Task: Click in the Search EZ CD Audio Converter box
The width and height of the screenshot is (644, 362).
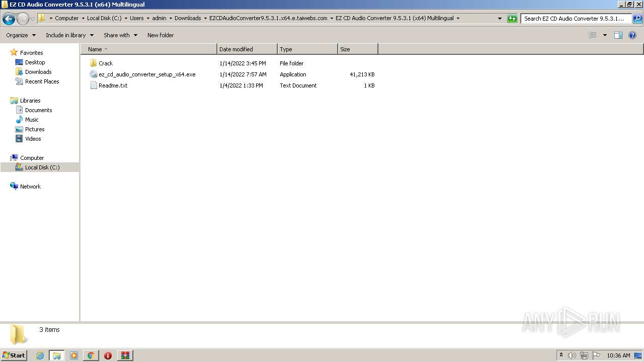Action: (576, 19)
